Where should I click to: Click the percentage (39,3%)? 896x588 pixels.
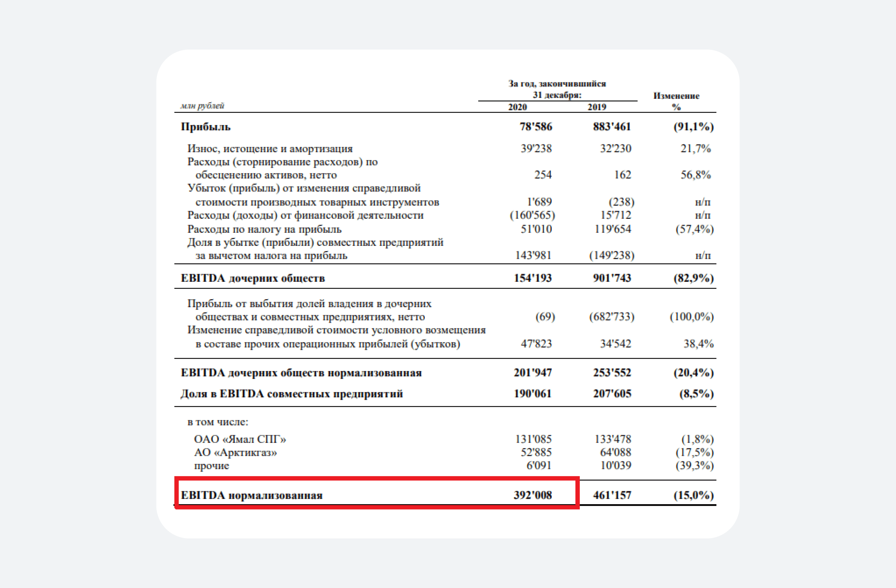695,466
